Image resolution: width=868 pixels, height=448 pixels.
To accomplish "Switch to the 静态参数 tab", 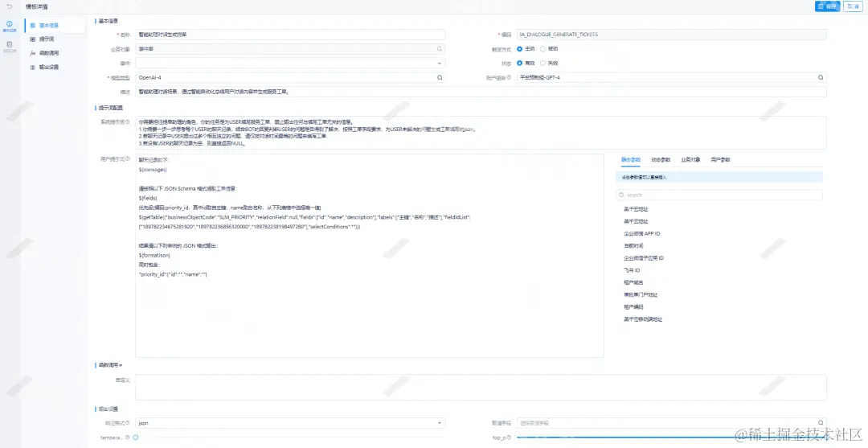I will pyautogui.click(x=631, y=159).
